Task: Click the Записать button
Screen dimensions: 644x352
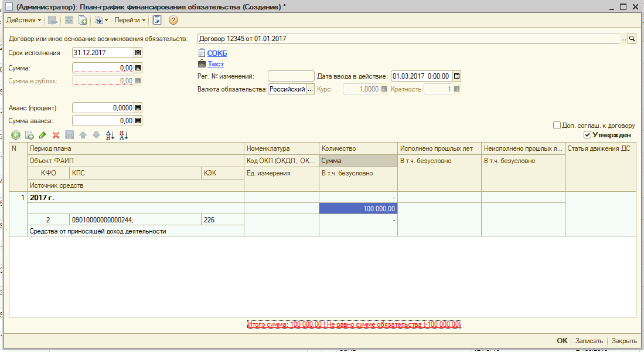Action: pos(589,341)
